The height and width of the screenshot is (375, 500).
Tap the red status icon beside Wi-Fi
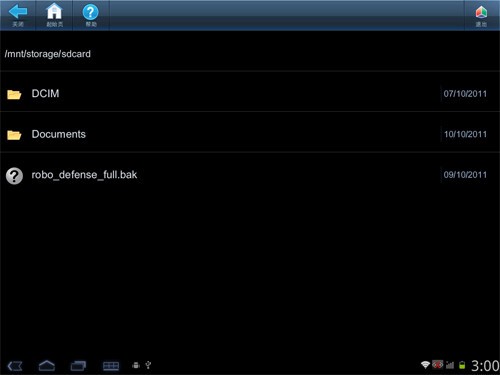coord(438,365)
